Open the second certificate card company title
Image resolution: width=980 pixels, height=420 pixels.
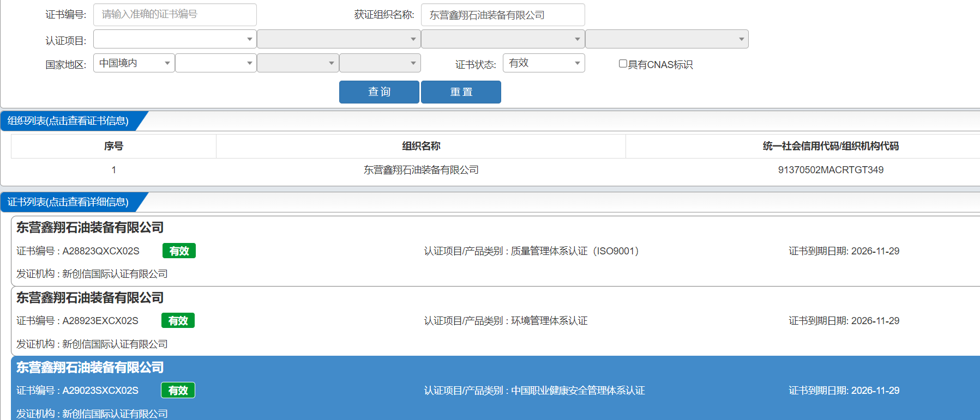click(90, 298)
